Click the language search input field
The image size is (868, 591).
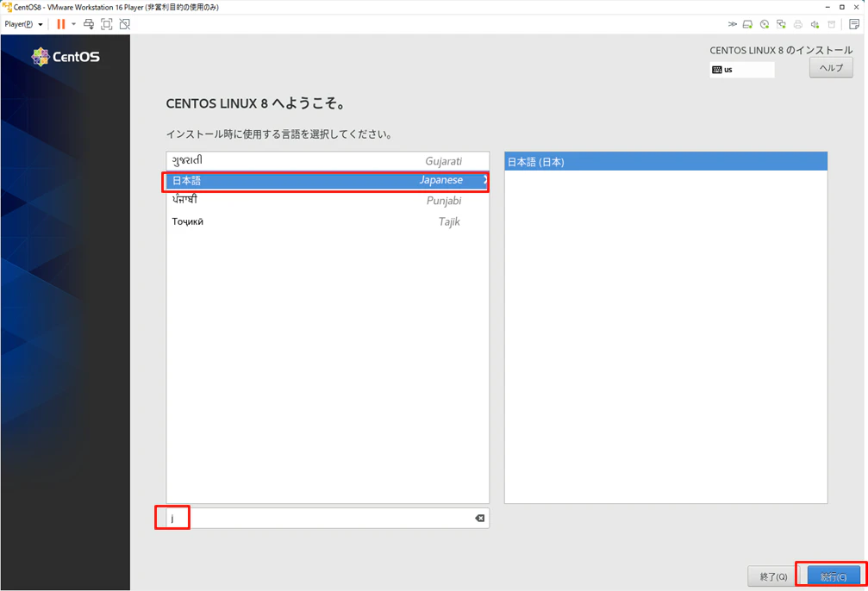point(328,518)
